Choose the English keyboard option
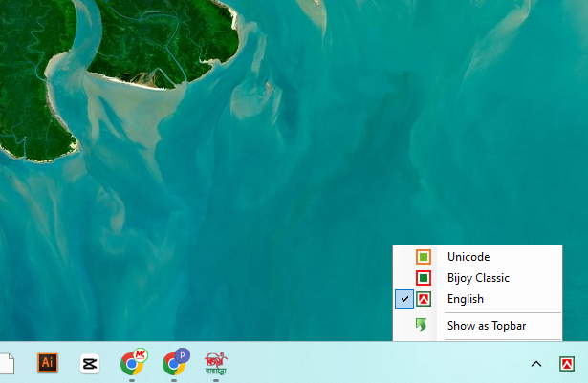This screenshot has height=383, width=588. tap(477, 299)
